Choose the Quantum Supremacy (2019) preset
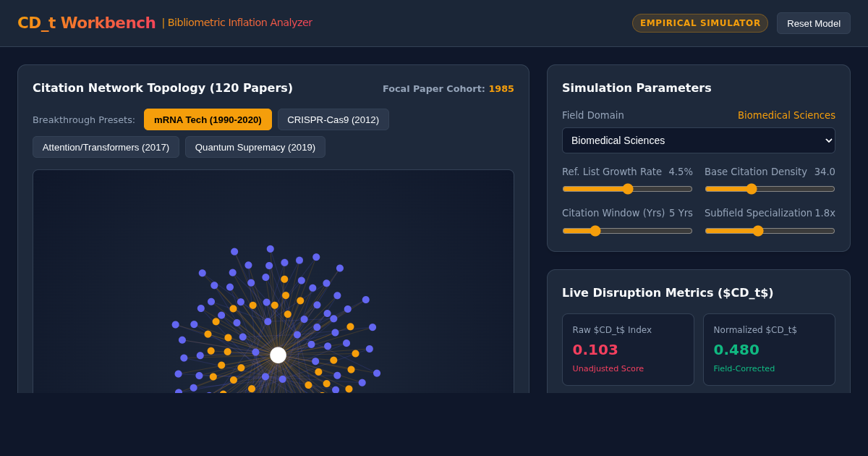The height and width of the screenshot is (456, 868). 255,147
